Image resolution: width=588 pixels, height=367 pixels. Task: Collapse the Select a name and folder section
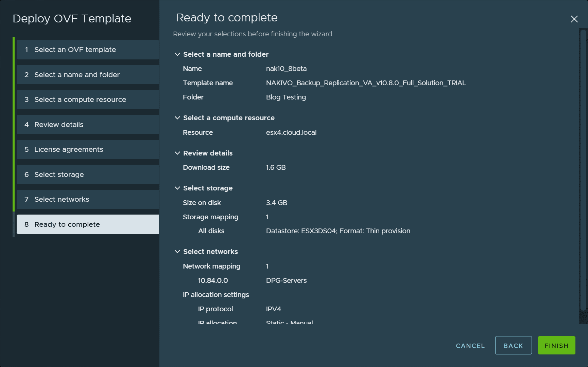click(x=177, y=54)
